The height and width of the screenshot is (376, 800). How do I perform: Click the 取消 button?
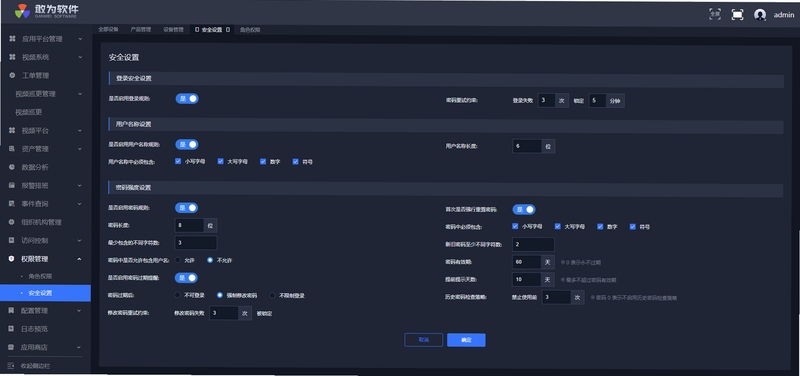[x=423, y=340]
